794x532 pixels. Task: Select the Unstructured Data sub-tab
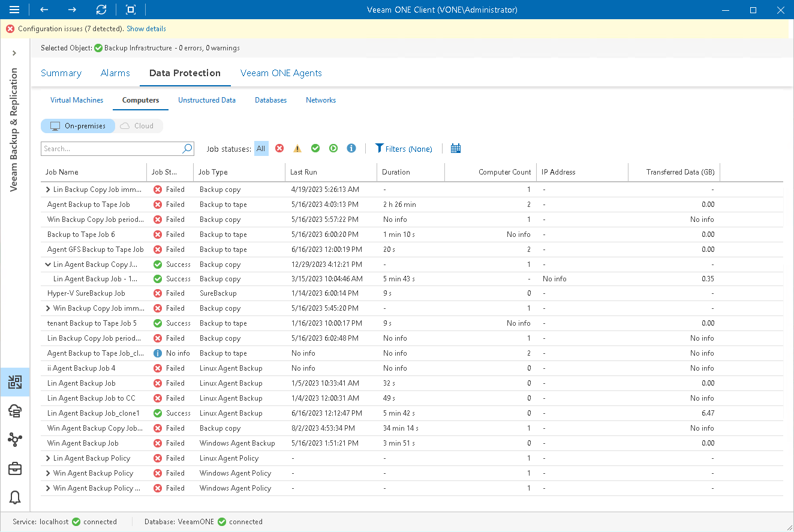coord(207,100)
